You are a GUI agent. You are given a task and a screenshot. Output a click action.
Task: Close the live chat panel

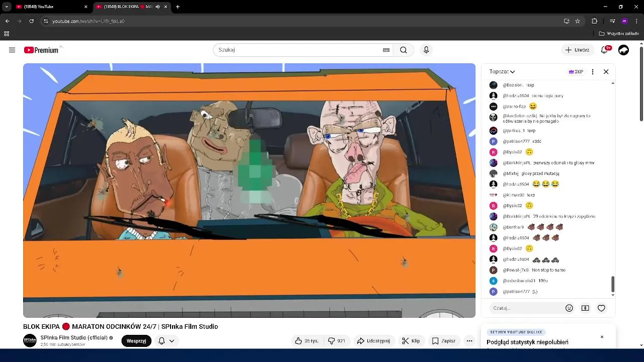click(x=606, y=71)
